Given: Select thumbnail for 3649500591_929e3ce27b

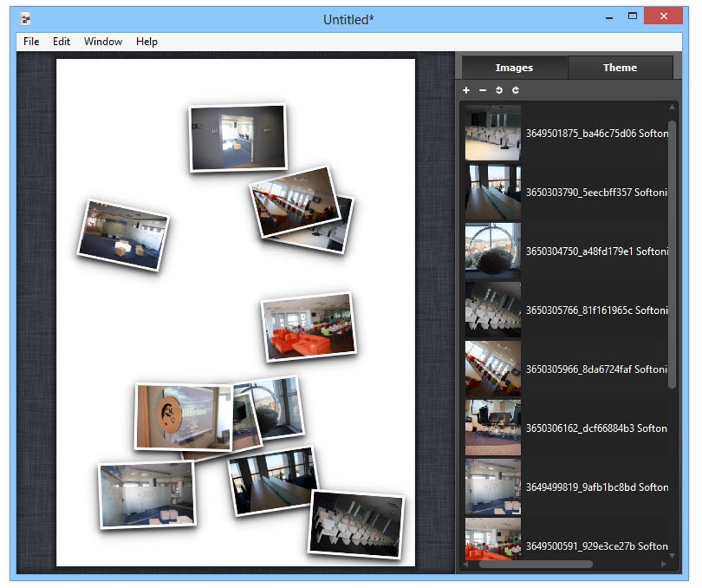Looking at the screenshot, I should (x=493, y=539).
